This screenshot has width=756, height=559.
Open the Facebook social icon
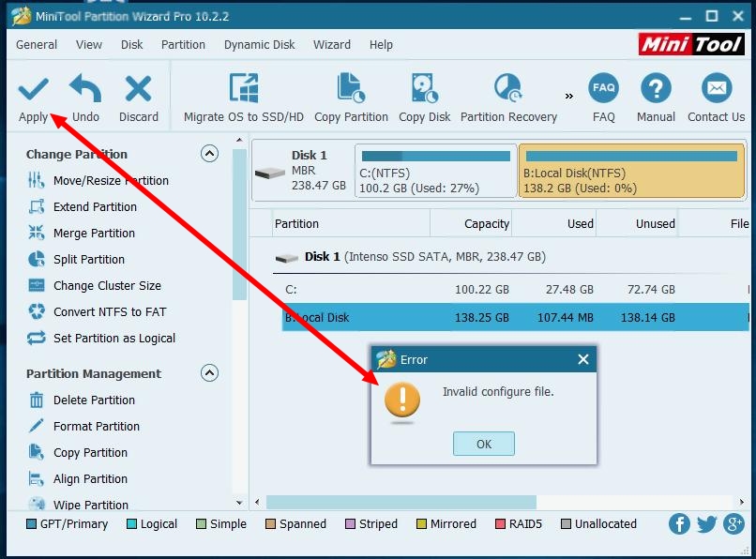(x=679, y=523)
